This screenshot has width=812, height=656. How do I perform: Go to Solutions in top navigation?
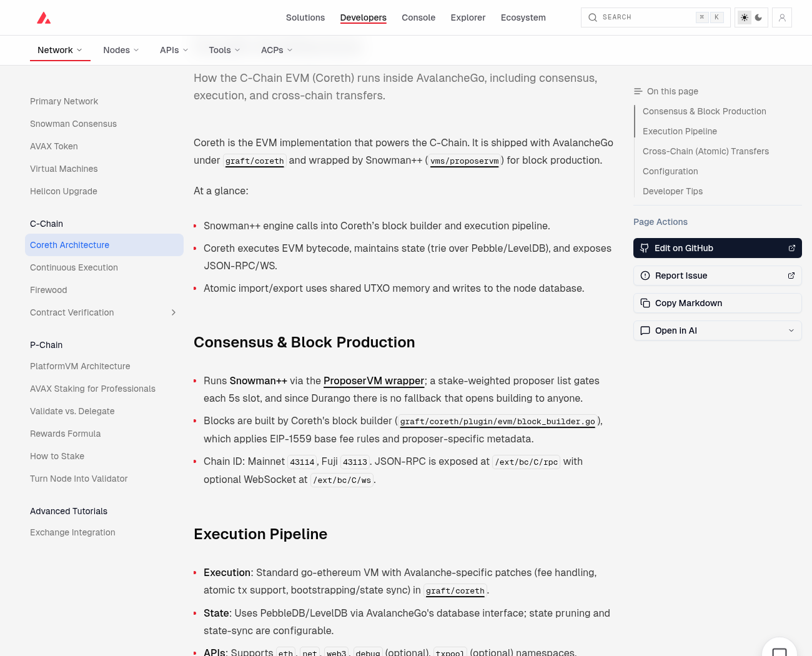click(x=305, y=17)
